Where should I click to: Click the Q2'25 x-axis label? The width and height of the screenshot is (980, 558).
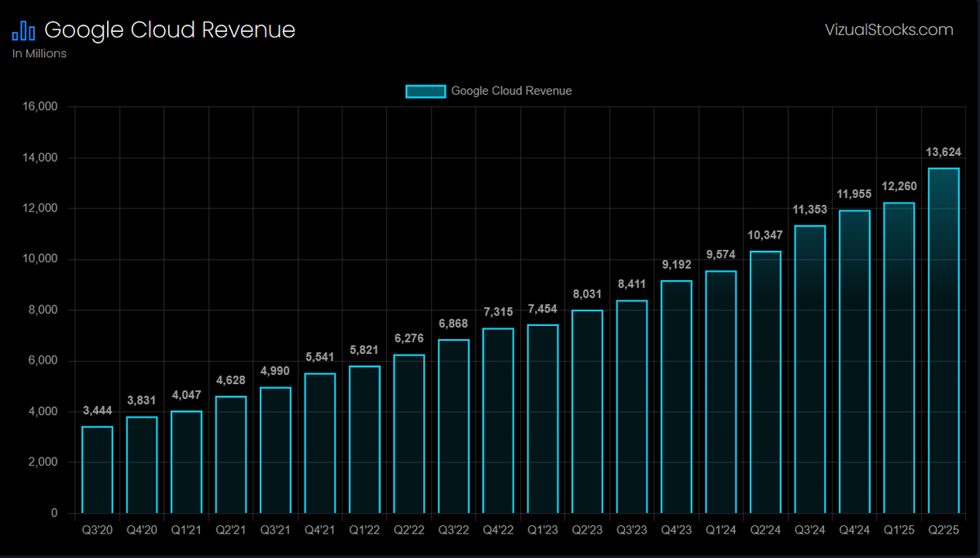pyautogui.click(x=943, y=530)
